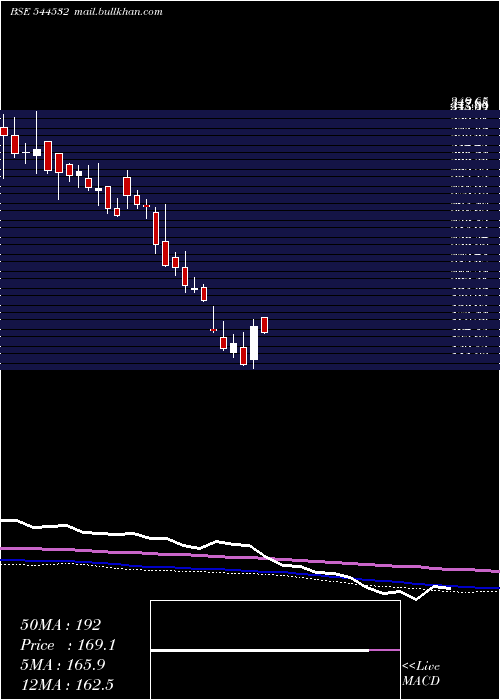Click the '5MA : 165.9' reading
The image size is (500, 700).
pyautogui.click(x=63, y=664)
